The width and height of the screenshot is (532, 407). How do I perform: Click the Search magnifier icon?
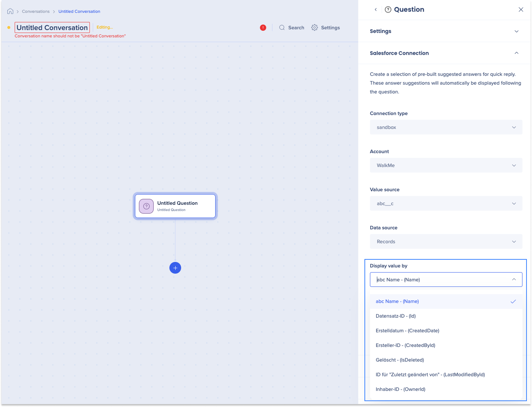pyautogui.click(x=282, y=27)
